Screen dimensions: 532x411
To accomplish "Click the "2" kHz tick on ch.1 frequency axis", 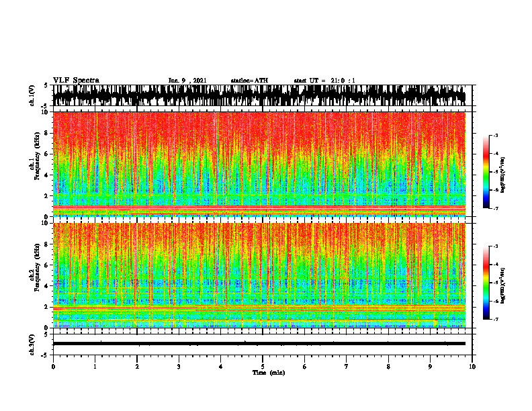I will pyautogui.click(x=47, y=195).
